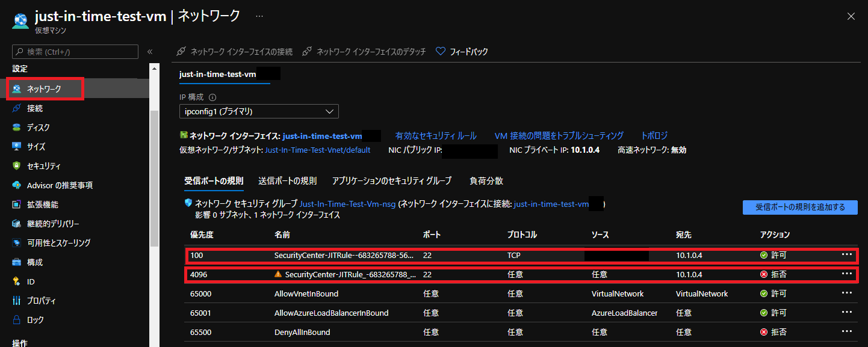Screen dimensions: 868x347
Task: Open the IP 構成 ipconfig1 dropdown
Action: 259,111
